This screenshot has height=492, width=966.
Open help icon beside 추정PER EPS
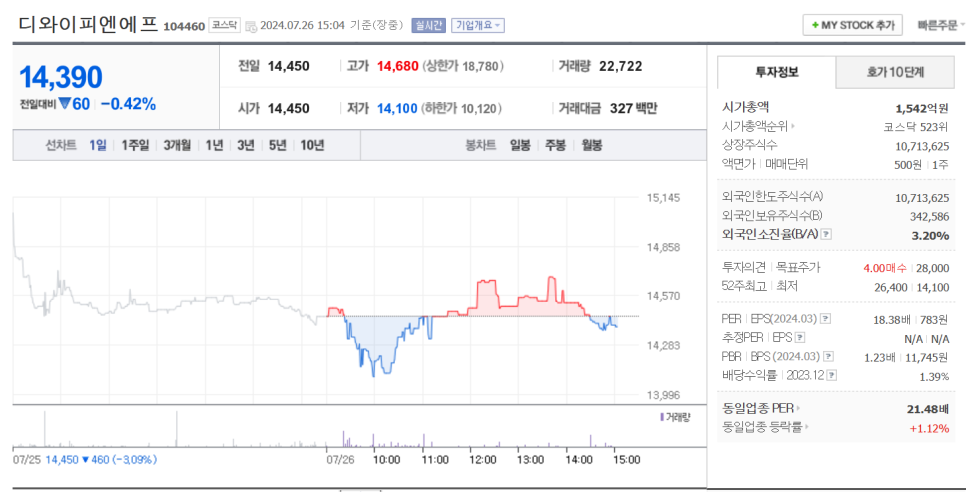pyautogui.click(x=800, y=337)
